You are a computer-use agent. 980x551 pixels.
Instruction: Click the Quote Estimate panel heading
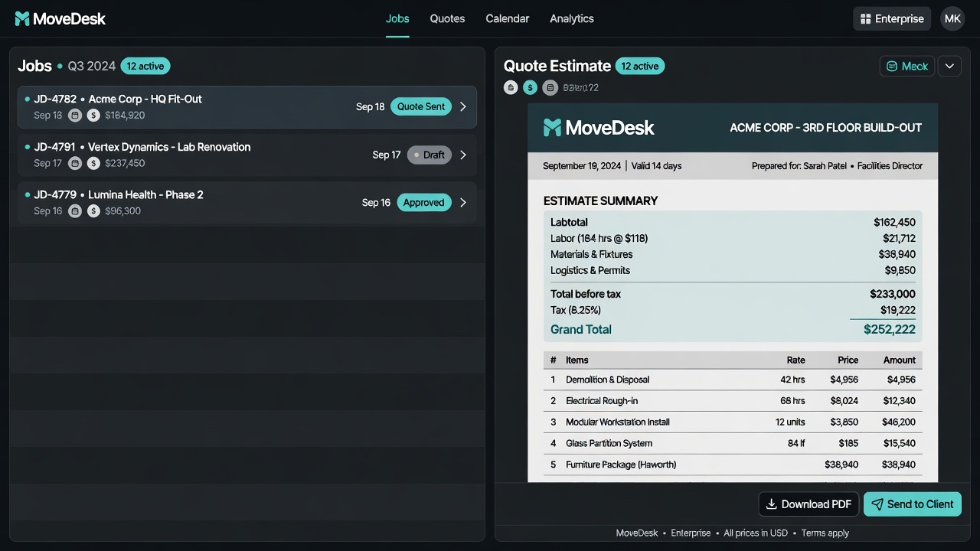[557, 66]
